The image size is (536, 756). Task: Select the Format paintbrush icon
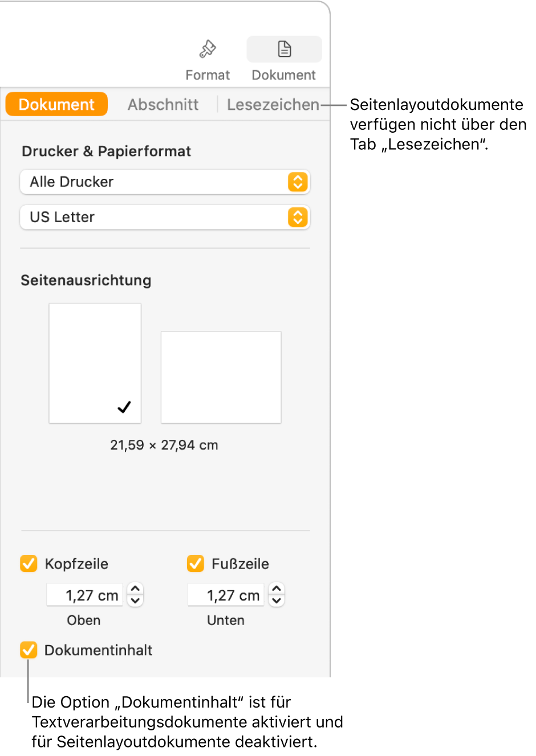tap(208, 49)
